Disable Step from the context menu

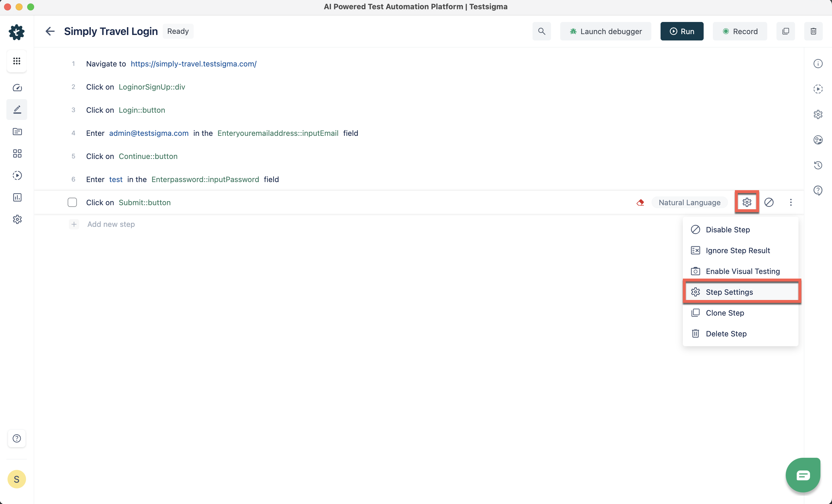727,229
